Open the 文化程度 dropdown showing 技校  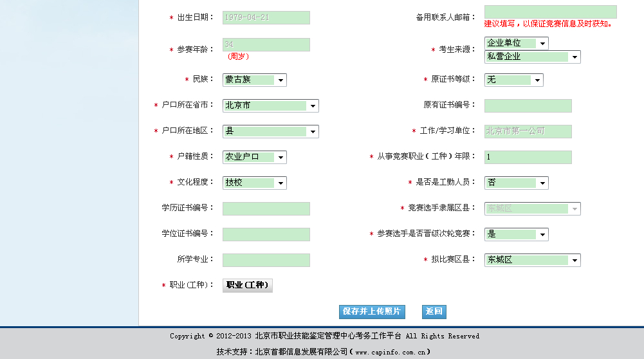(x=254, y=183)
